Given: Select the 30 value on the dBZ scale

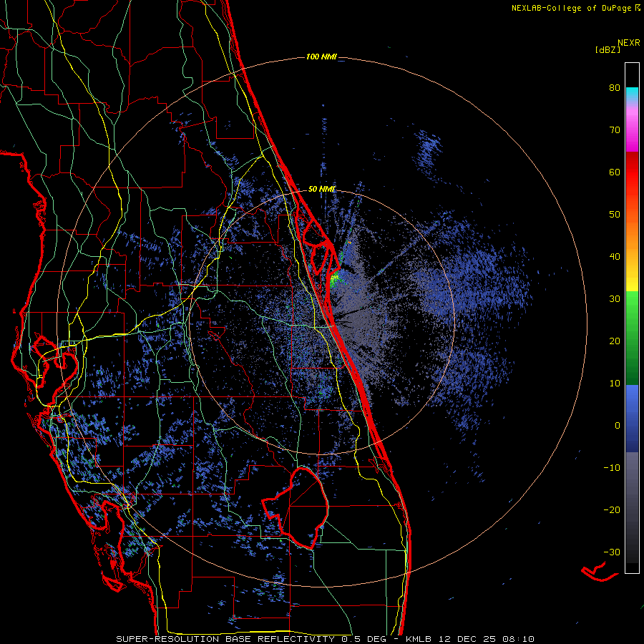Looking at the screenshot, I should [x=615, y=299].
